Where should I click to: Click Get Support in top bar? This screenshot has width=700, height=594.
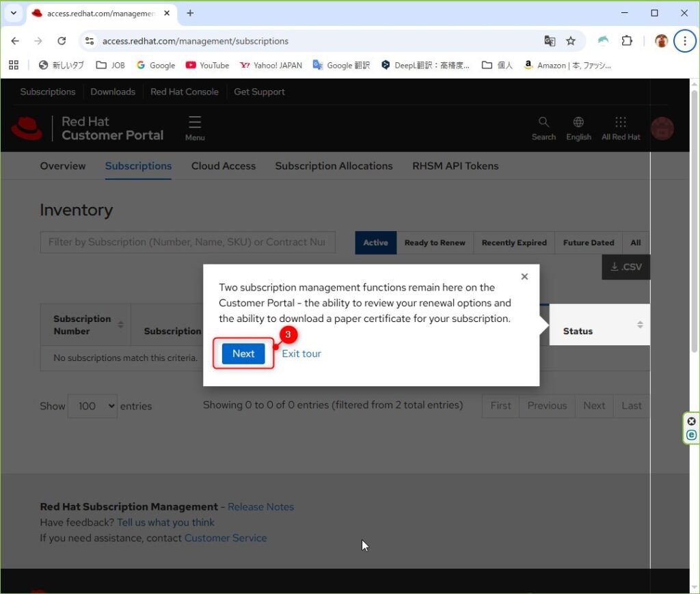tap(259, 92)
